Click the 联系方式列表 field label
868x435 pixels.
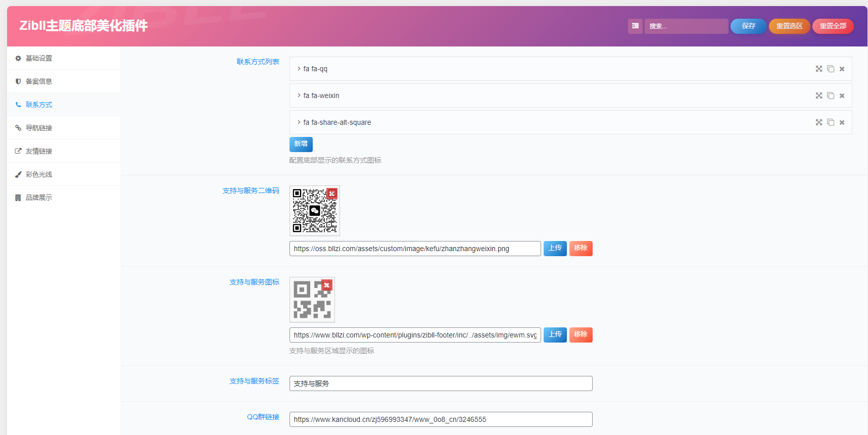258,62
